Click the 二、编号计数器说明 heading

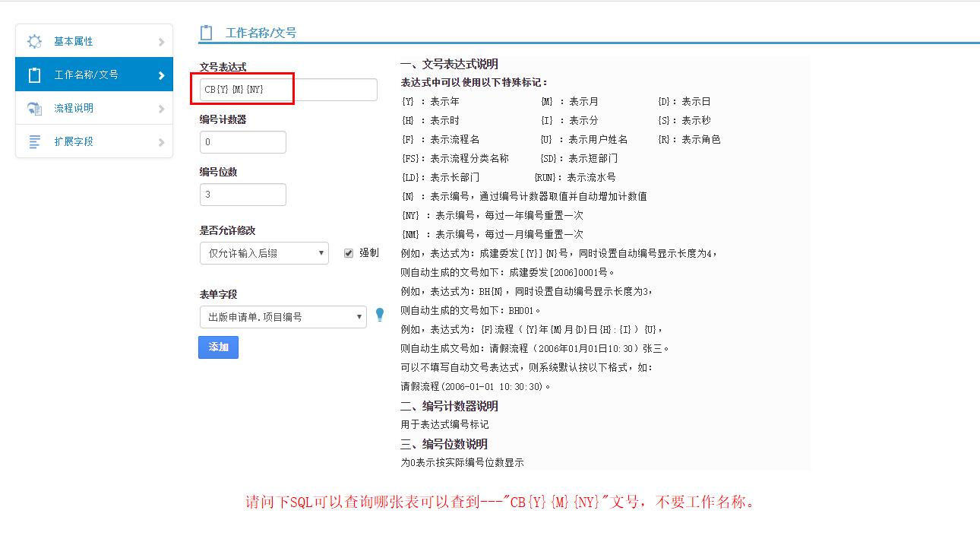tap(449, 406)
